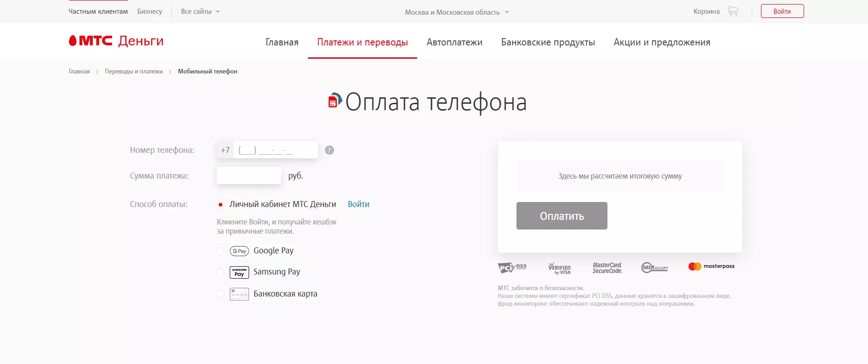Screen dimensions: 868x364
Task: Click the Samsung Pay label text
Action: [x=277, y=272]
